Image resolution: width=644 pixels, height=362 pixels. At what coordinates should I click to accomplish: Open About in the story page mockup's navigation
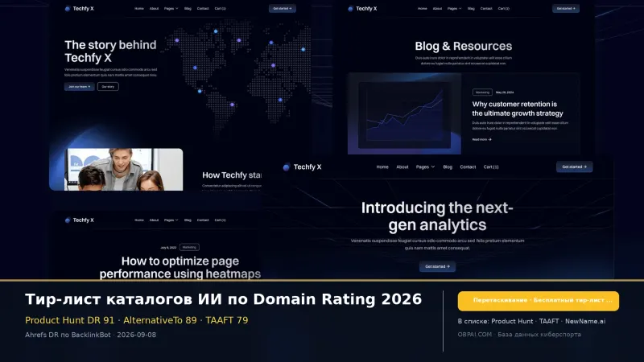[x=154, y=8]
